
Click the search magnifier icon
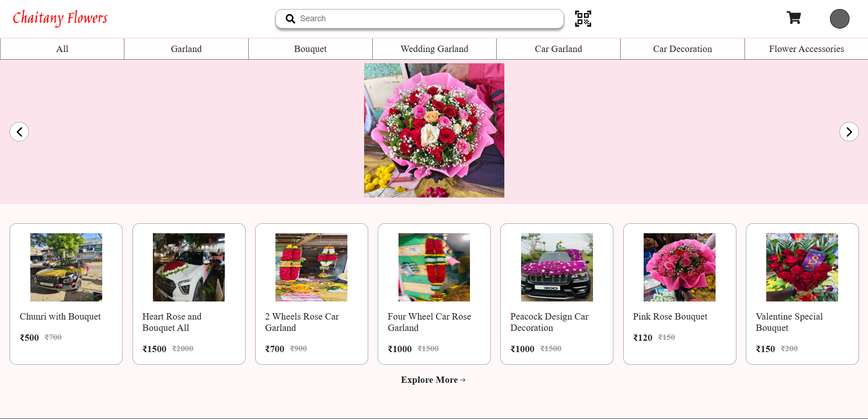coord(290,19)
